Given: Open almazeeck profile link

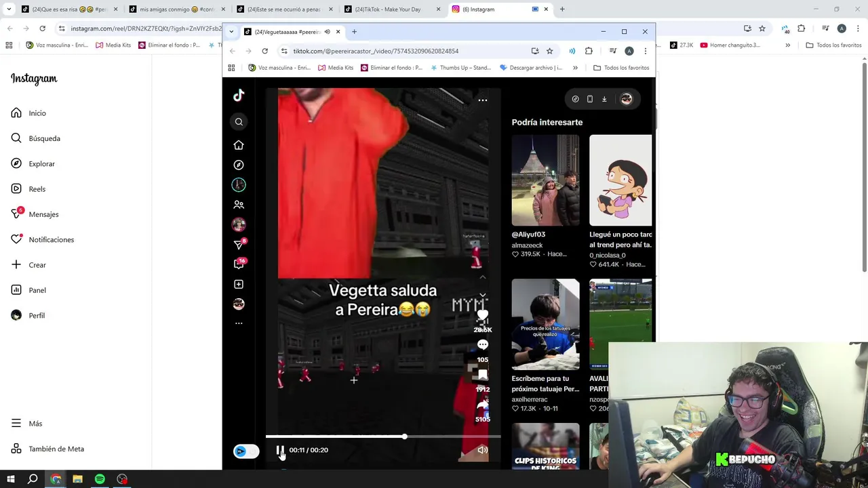Looking at the screenshot, I should [x=527, y=245].
